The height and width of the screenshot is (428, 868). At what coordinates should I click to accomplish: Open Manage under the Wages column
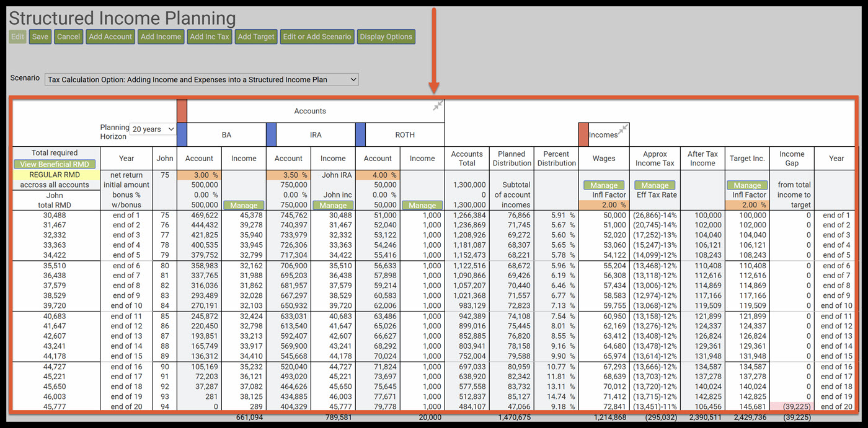click(x=604, y=185)
